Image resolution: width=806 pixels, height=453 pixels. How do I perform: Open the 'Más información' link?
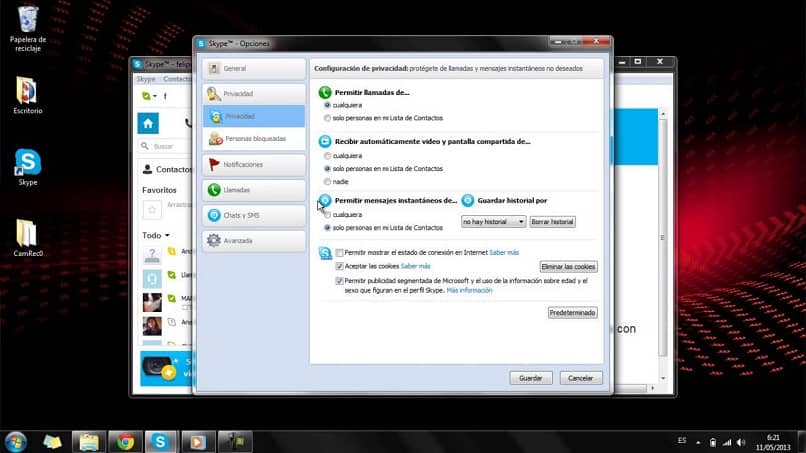469,291
